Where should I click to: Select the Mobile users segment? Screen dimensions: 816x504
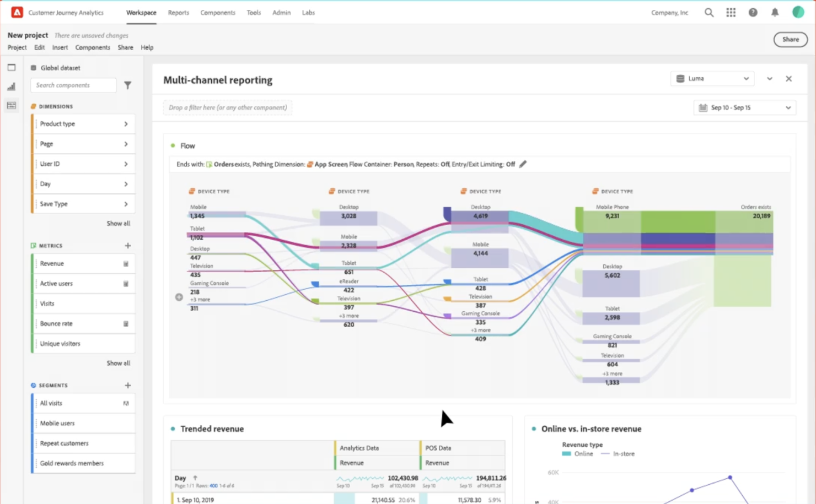pos(83,424)
